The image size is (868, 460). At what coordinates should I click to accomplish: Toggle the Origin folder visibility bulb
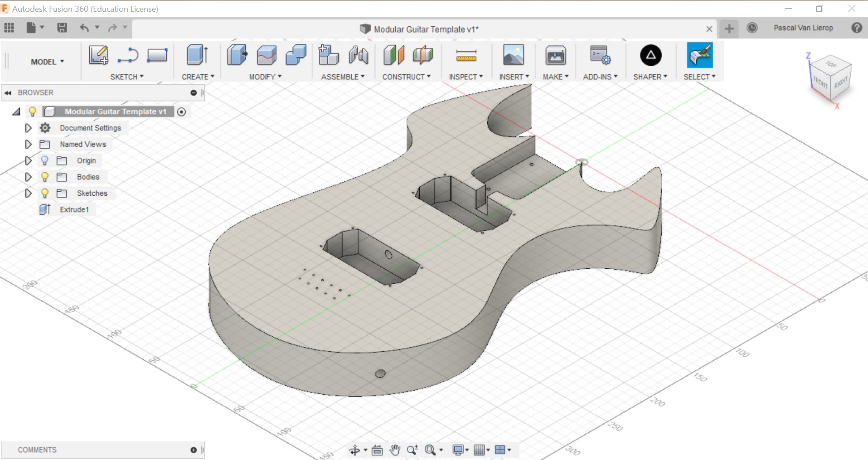44,160
